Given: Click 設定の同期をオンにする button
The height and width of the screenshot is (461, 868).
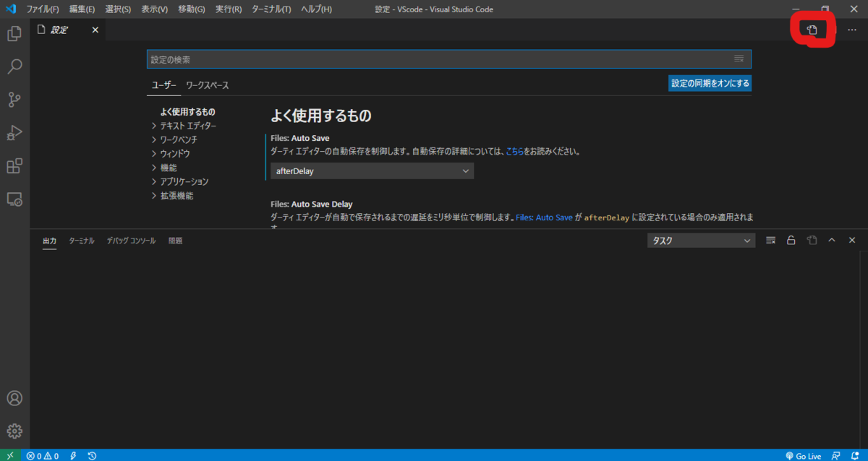Looking at the screenshot, I should click(710, 83).
